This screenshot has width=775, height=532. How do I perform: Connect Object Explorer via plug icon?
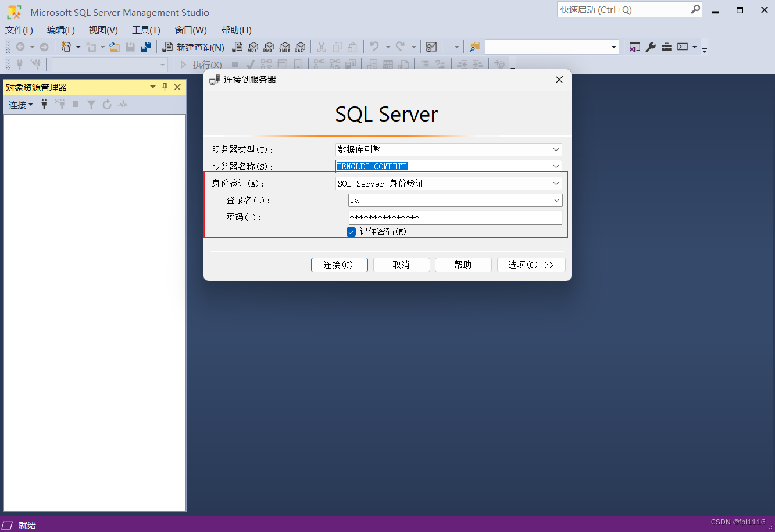tap(44, 105)
